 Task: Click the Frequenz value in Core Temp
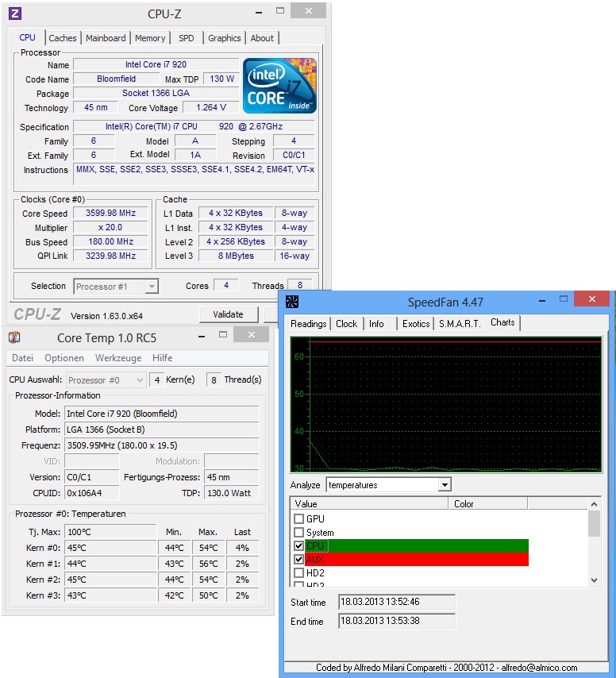[x=162, y=445]
